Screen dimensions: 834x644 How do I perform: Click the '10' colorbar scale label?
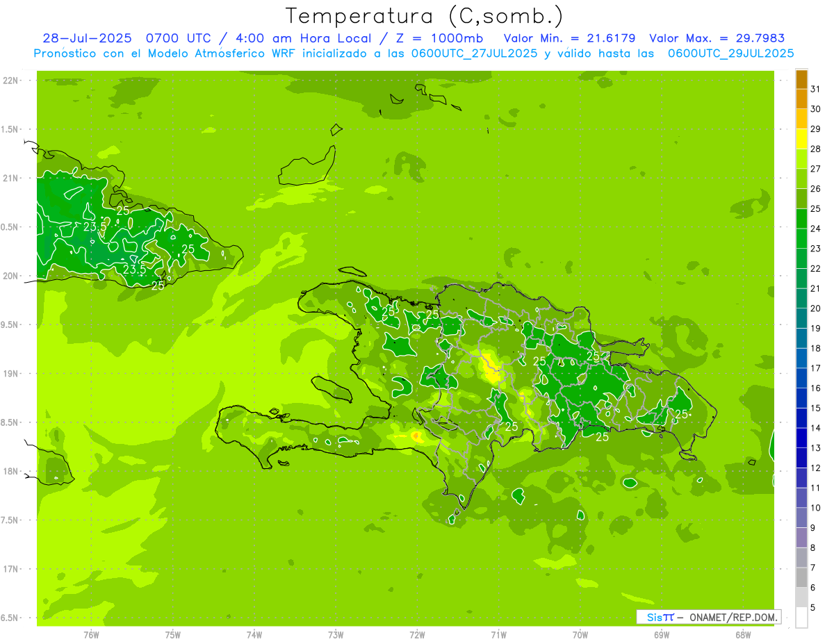[x=816, y=508]
